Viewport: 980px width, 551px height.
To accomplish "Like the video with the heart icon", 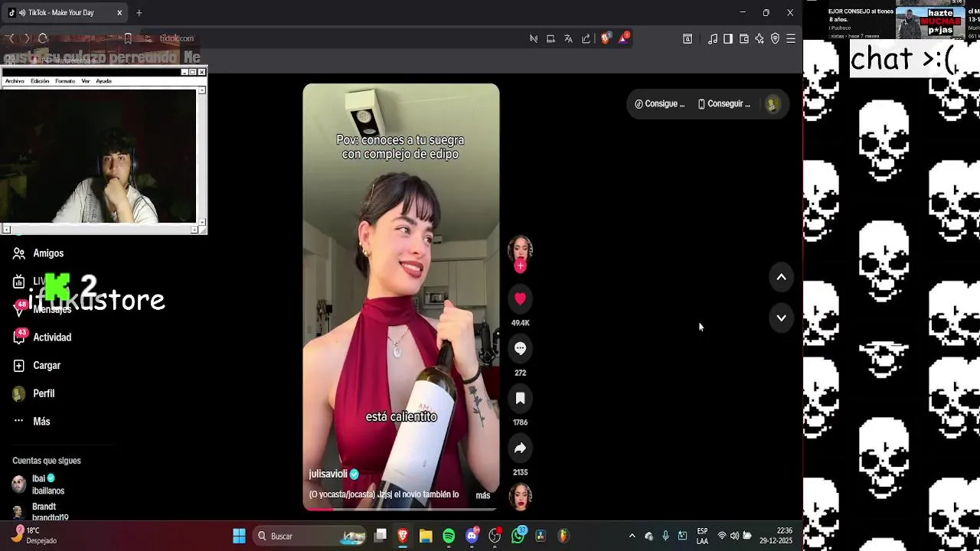I will point(520,298).
